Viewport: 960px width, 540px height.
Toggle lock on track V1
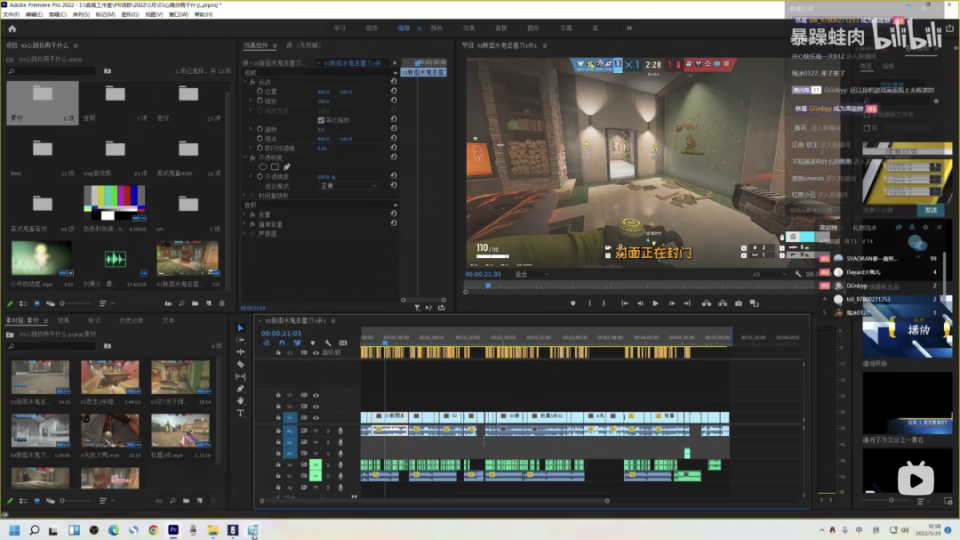click(278, 418)
